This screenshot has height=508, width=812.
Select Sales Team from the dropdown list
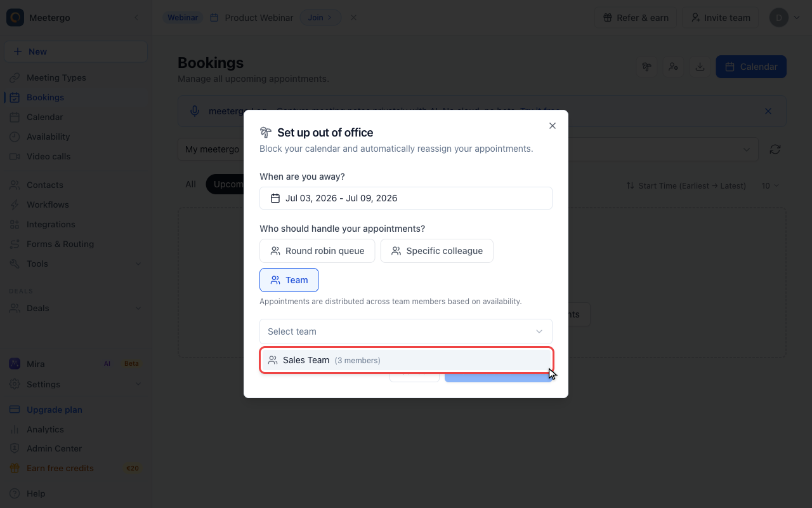[x=406, y=360]
